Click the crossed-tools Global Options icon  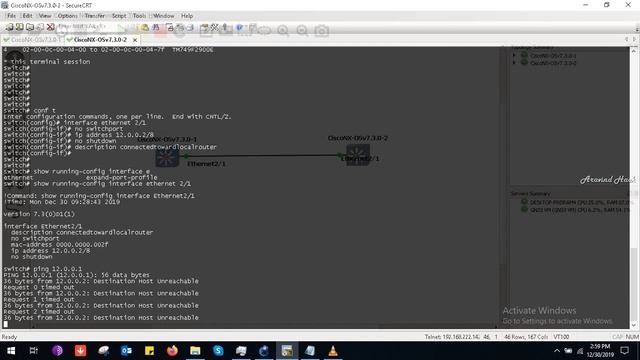(214, 27)
